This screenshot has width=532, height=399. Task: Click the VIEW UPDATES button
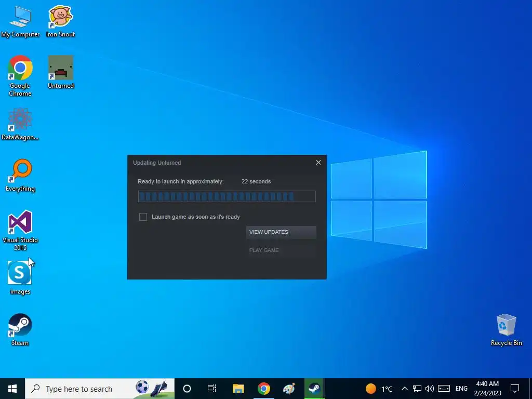pyautogui.click(x=281, y=232)
